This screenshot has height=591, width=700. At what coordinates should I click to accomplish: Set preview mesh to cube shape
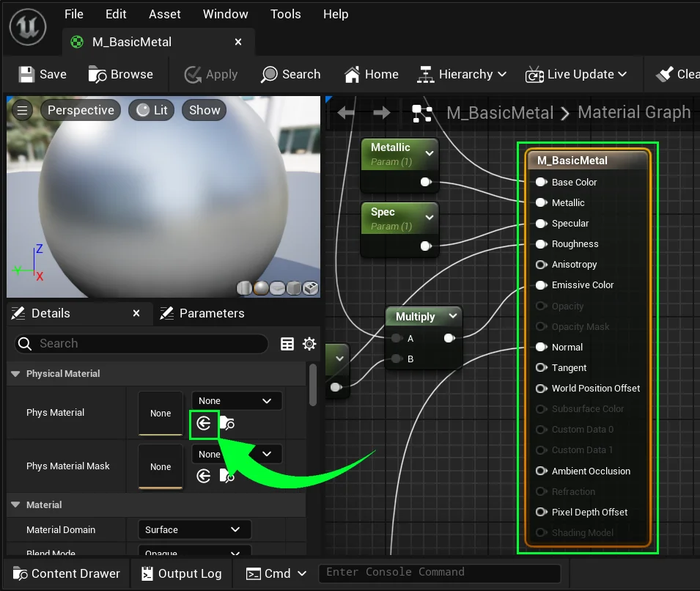click(x=294, y=288)
